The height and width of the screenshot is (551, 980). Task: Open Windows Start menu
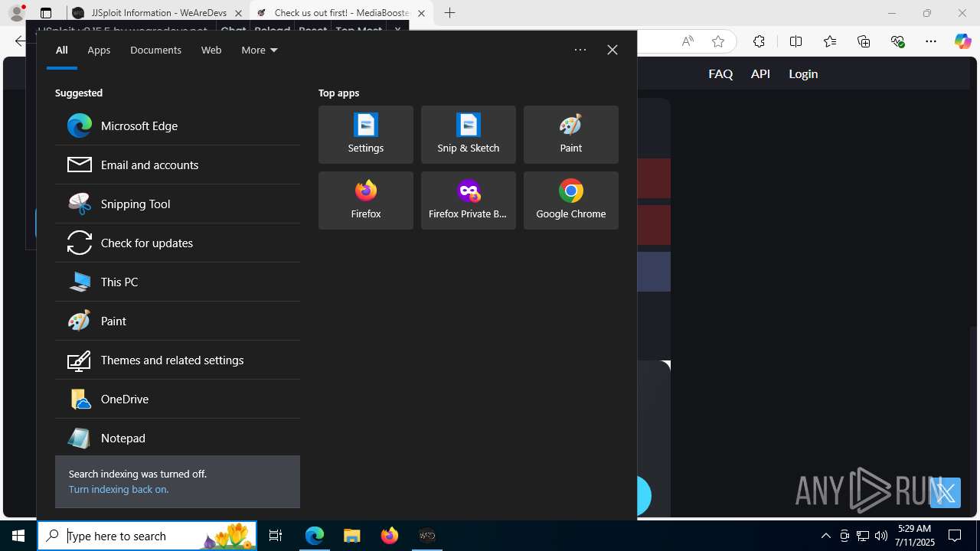tap(18, 536)
